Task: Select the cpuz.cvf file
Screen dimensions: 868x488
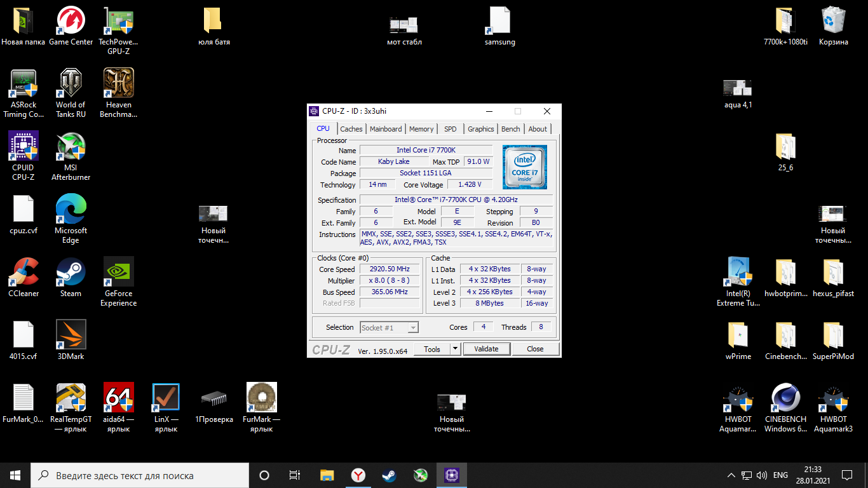Action: [x=24, y=215]
